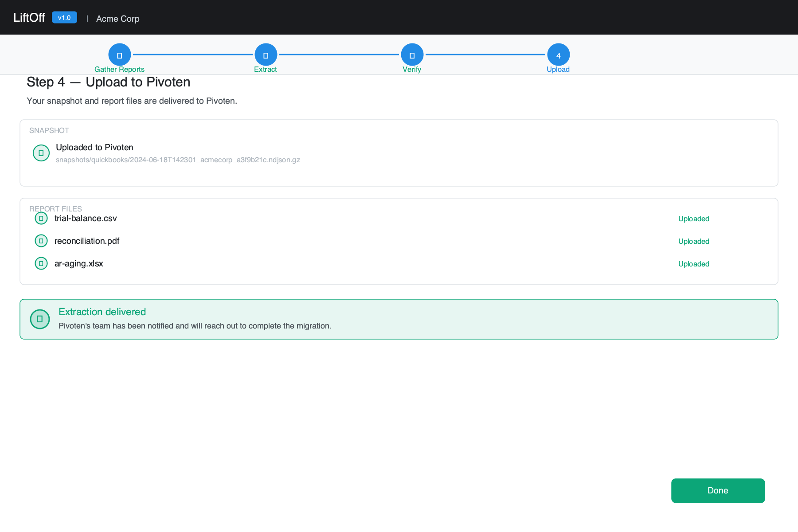Click the snapshot and report files delivered subtitle
The height and width of the screenshot is (532, 798).
132,101
